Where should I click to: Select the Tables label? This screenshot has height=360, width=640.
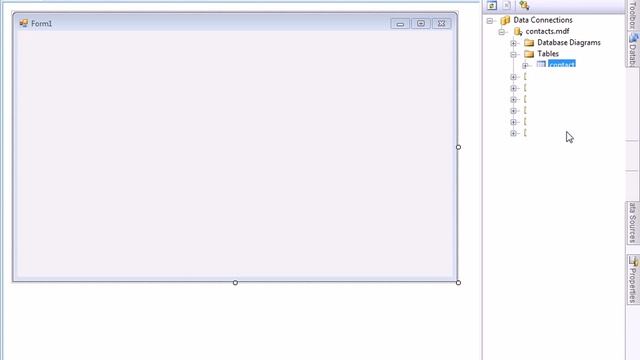pos(548,54)
